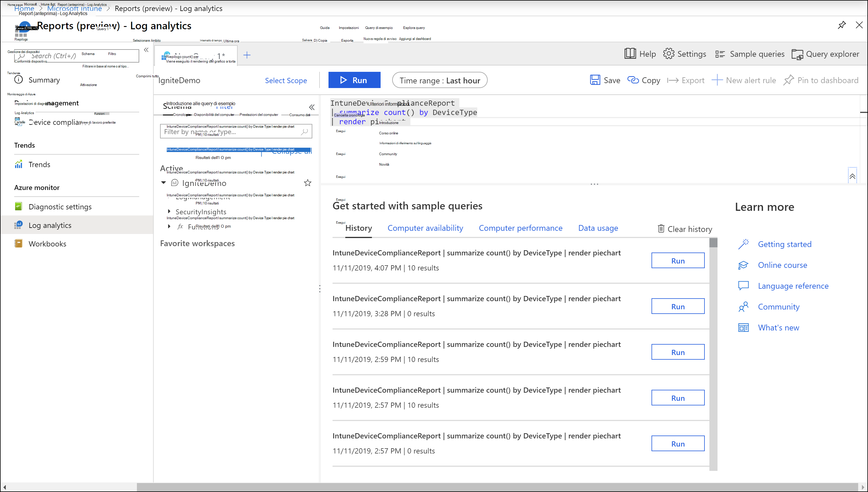Click the Online course link
This screenshot has width=868, height=492.
click(782, 265)
